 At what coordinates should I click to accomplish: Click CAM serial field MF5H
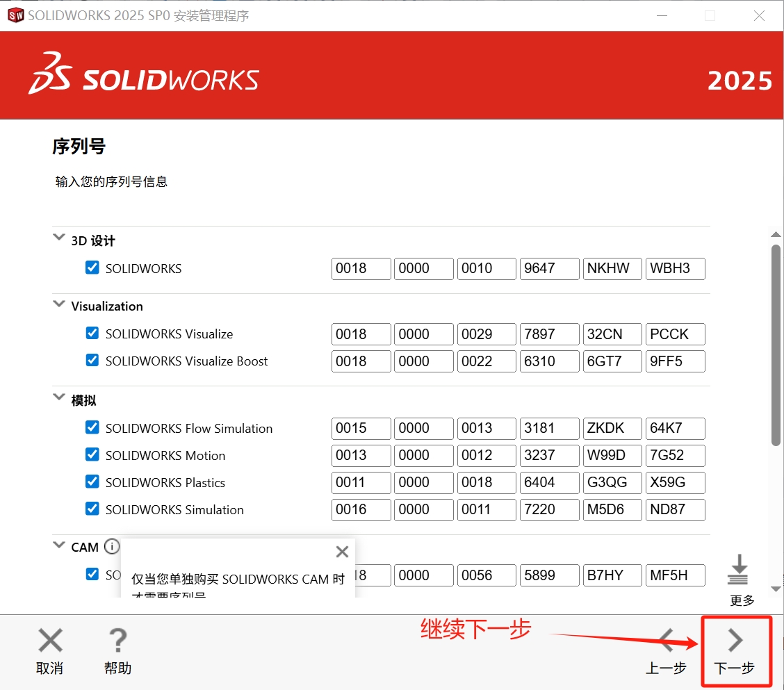tap(676, 575)
